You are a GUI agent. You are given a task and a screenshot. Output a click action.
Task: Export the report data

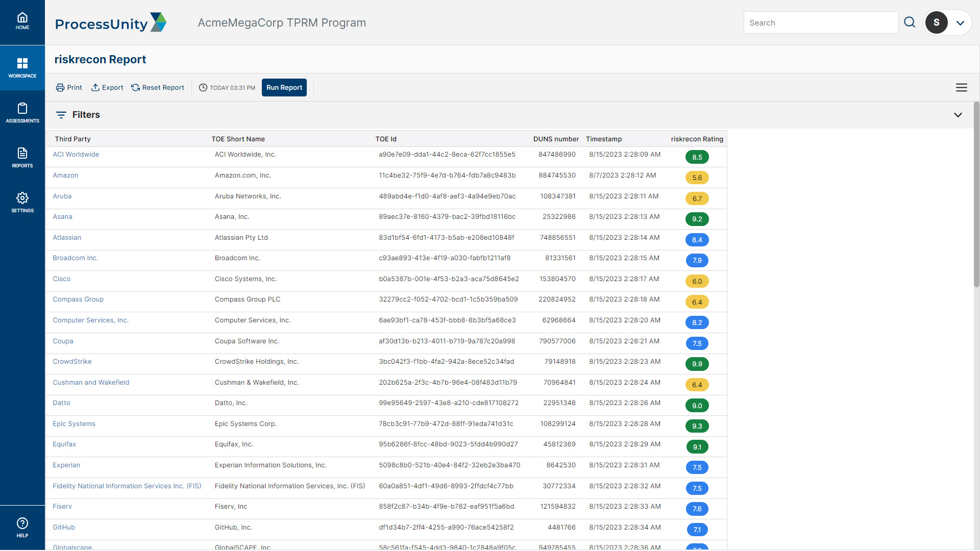click(x=107, y=88)
